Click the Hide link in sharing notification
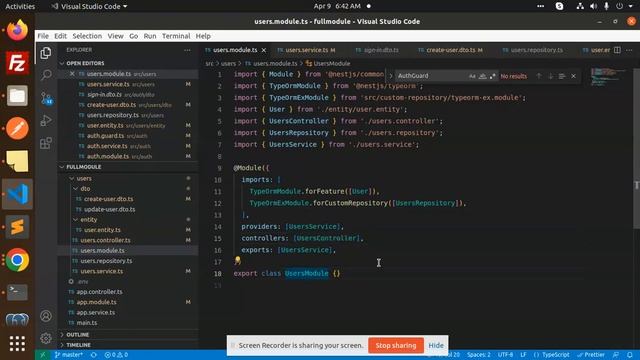 tap(436, 345)
